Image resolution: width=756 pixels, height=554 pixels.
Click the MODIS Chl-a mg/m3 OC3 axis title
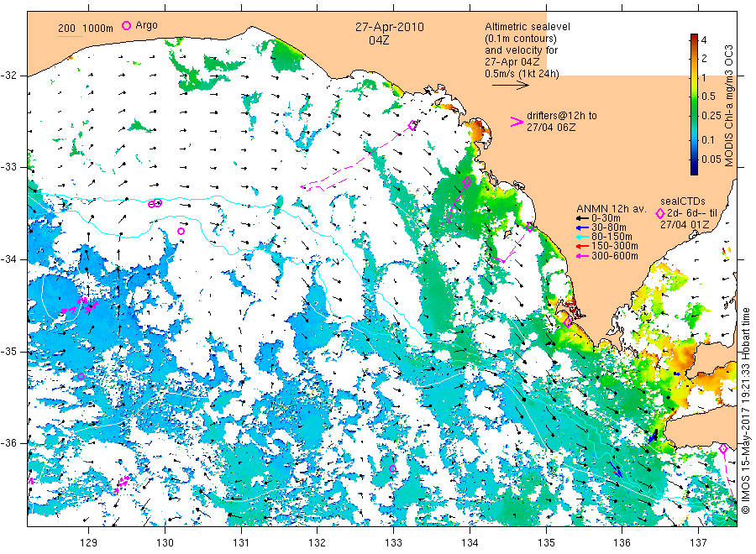pyautogui.click(x=728, y=106)
